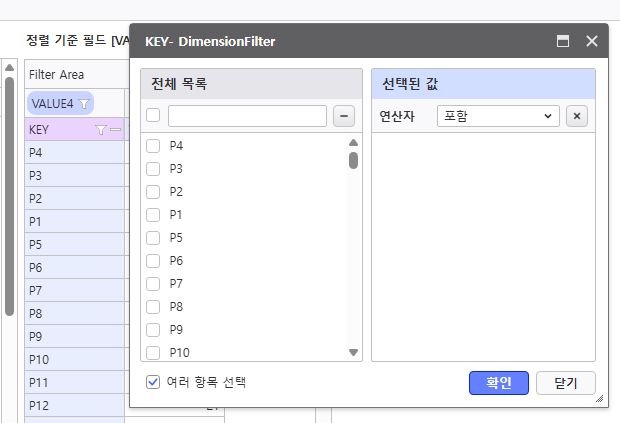
Task: Toggle the select-all checkbox beside search
Action: point(154,116)
